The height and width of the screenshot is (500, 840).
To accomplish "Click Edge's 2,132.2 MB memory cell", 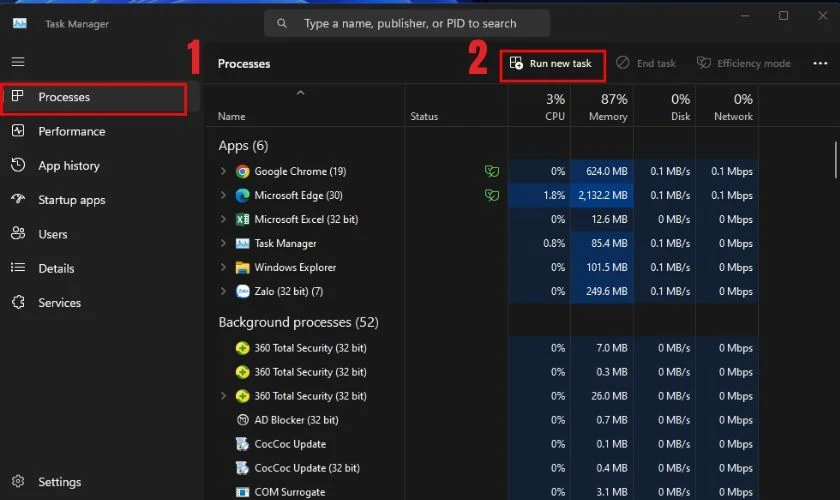I will [602, 196].
